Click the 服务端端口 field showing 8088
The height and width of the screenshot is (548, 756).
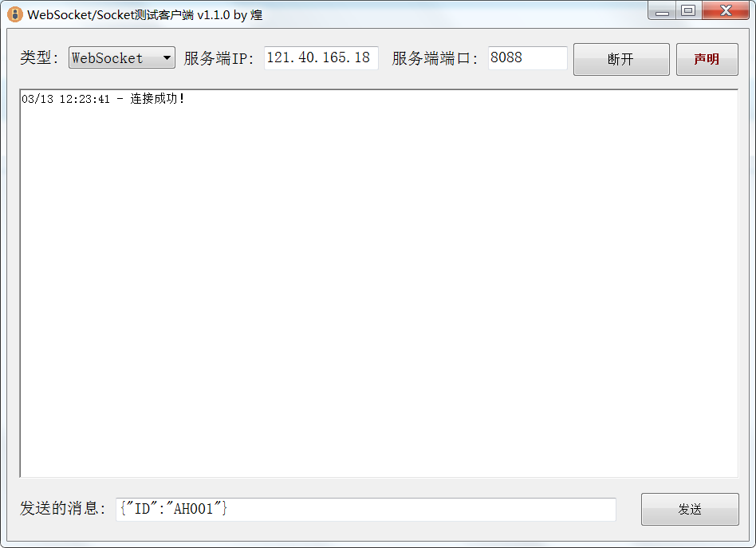(527, 58)
